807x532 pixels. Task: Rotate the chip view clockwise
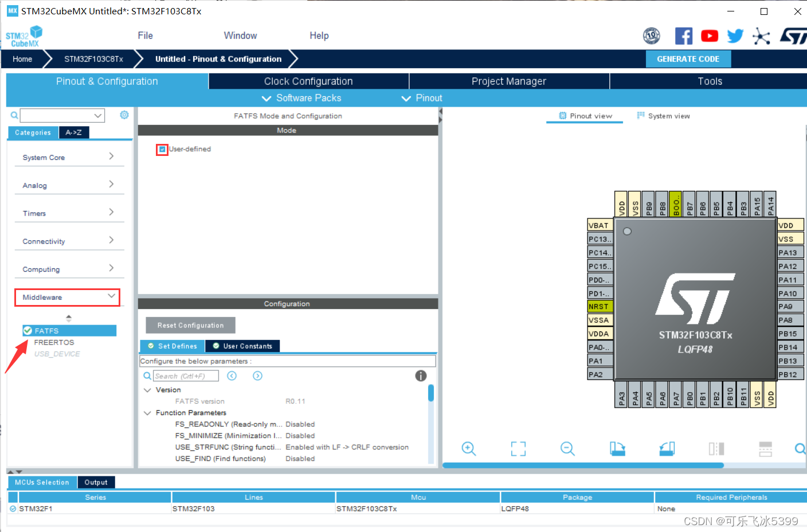click(617, 449)
